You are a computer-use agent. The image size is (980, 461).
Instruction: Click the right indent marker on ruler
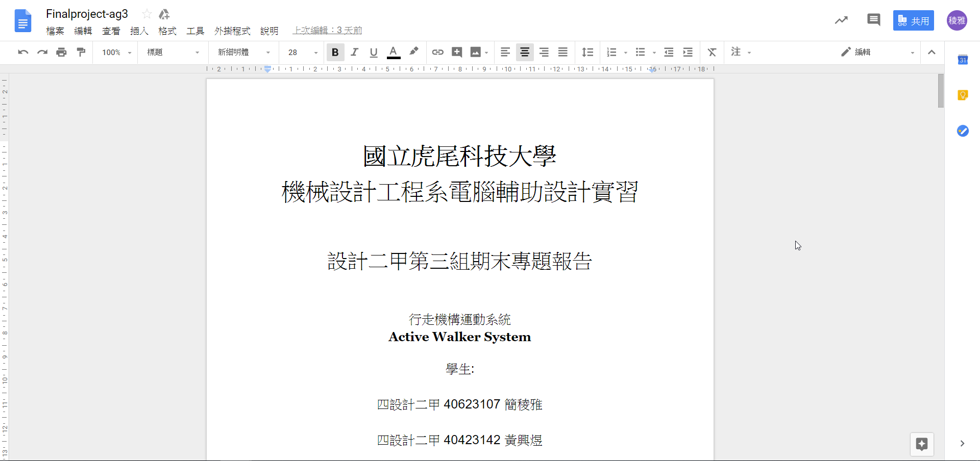(652, 70)
